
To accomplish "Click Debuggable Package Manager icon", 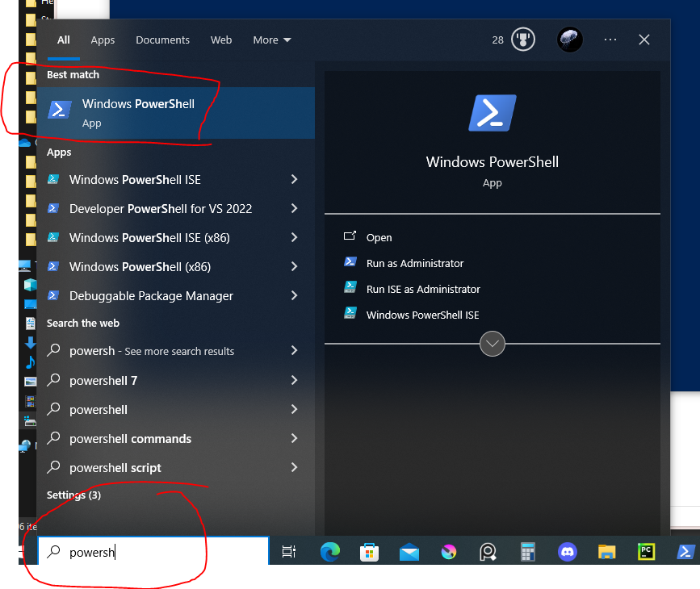I will [53, 295].
